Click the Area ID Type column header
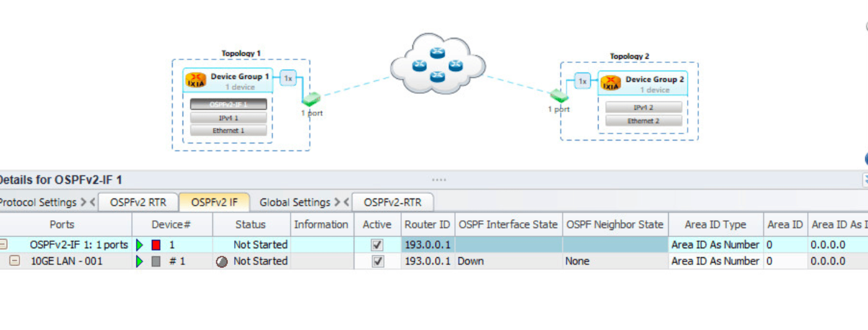 pos(716,224)
